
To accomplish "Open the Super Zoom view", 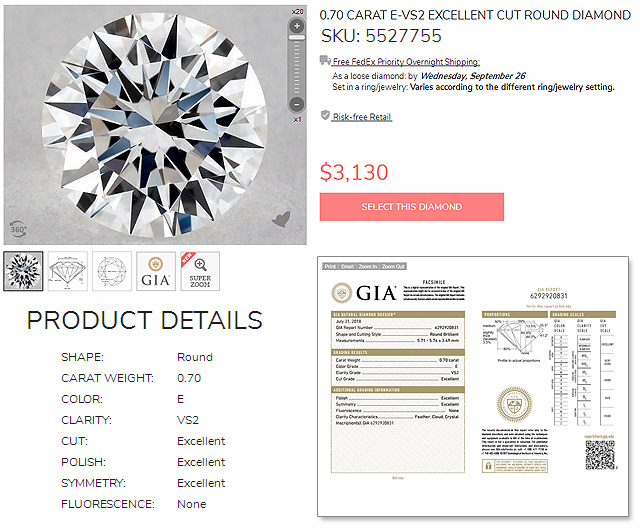I will [200, 271].
